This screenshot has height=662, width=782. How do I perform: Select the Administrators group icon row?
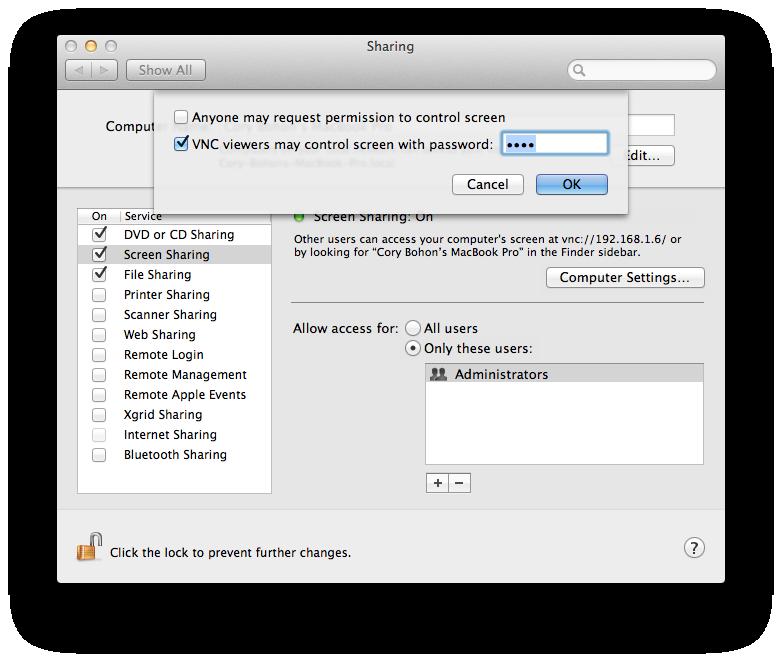564,374
